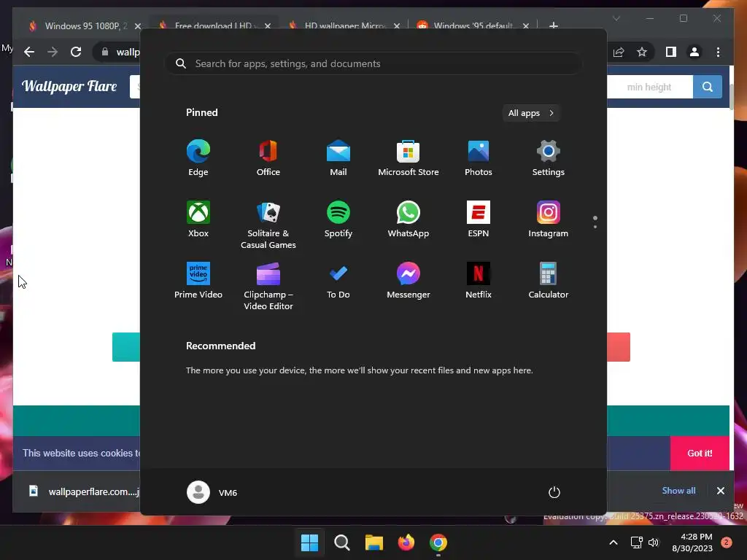Open Firefox from the taskbar
The width and height of the screenshot is (747, 560).
pos(406,542)
